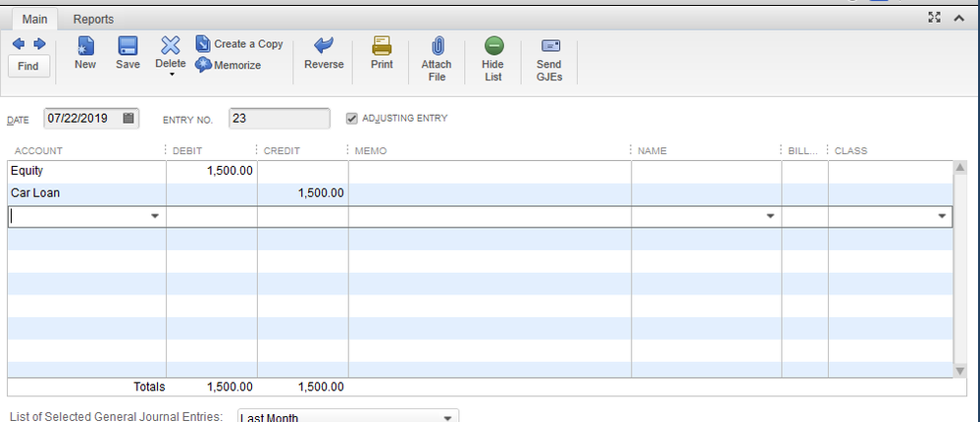Hide the journal entries list
Screen dimensions: 980x422
493,59
